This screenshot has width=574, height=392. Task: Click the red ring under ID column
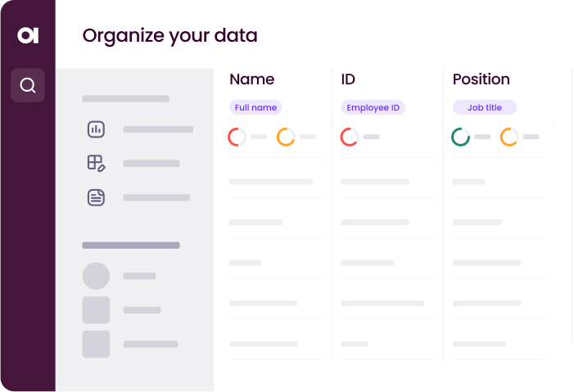(350, 137)
